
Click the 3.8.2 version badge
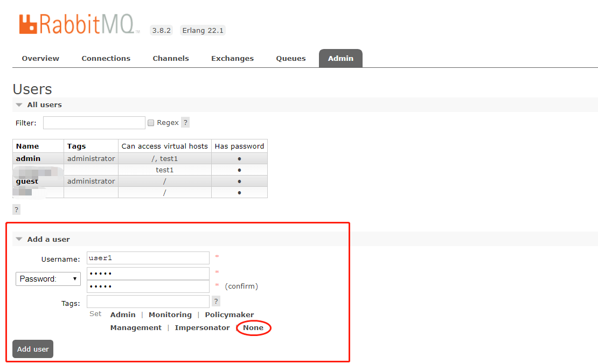(x=161, y=31)
